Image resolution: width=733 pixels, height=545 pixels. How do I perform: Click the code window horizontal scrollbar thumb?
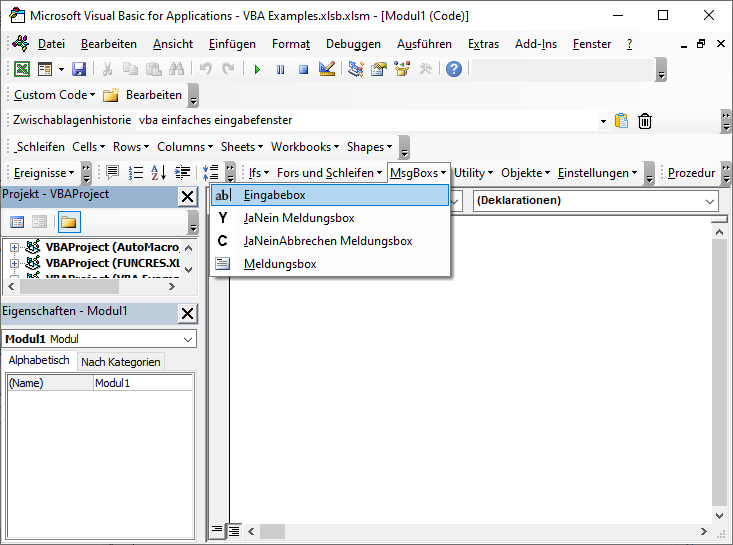tap(272, 531)
